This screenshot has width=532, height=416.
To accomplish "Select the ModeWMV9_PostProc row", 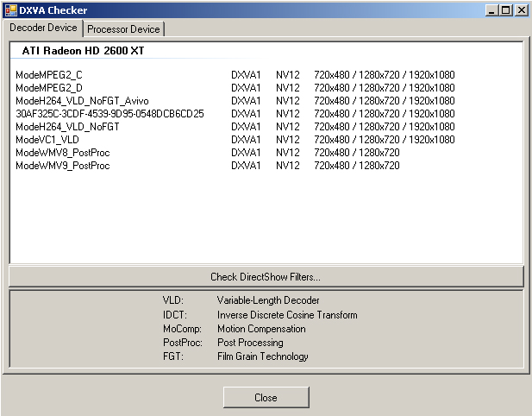I will coord(208,166).
